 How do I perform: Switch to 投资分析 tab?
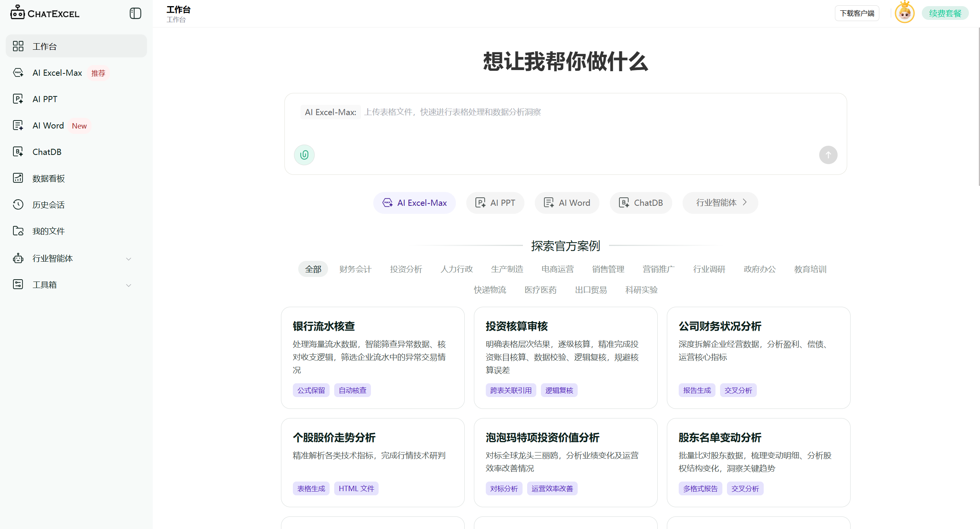point(406,269)
